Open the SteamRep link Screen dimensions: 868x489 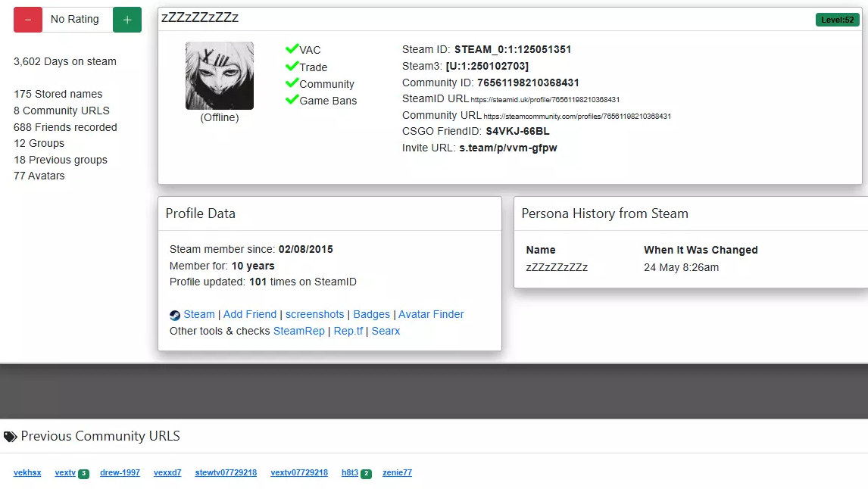(x=299, y=331)
